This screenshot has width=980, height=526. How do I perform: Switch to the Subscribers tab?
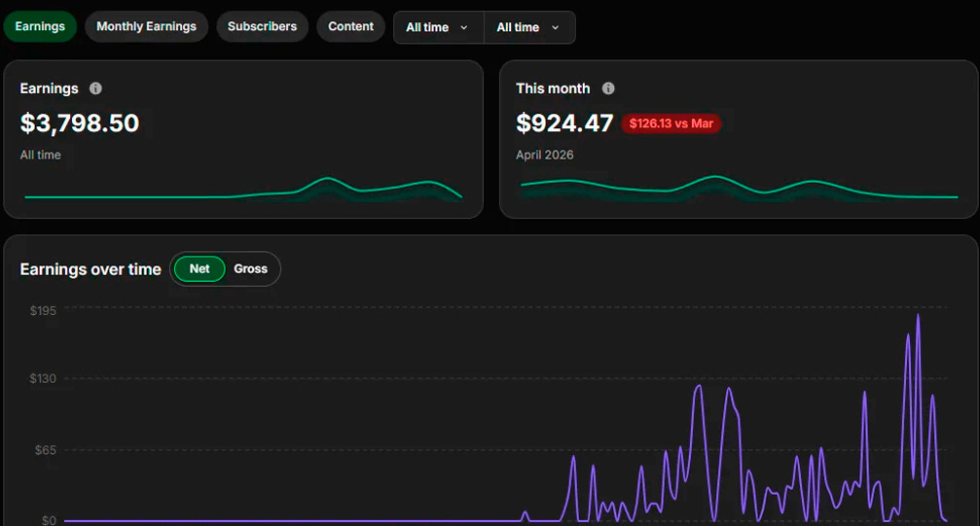pyautogui.click(x=262, y=27)
